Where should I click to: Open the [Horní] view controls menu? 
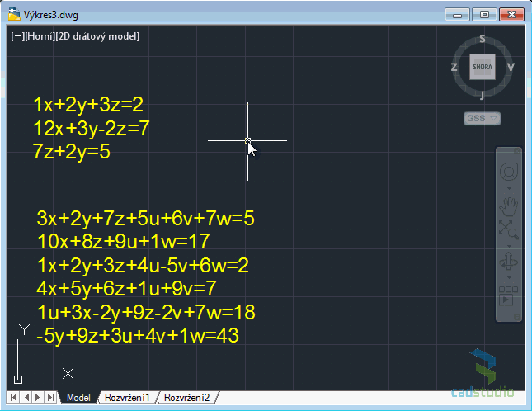40,36
